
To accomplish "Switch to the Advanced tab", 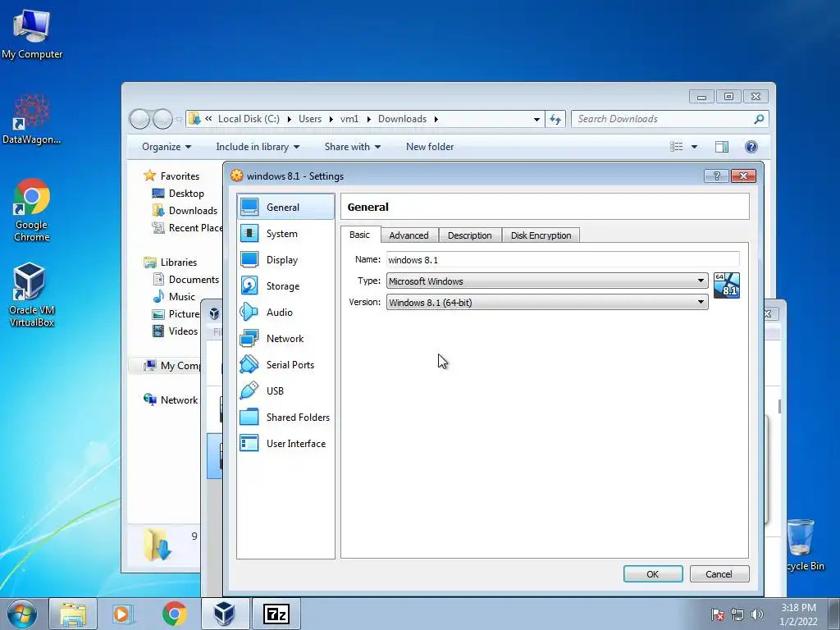I will click(409, 235).
